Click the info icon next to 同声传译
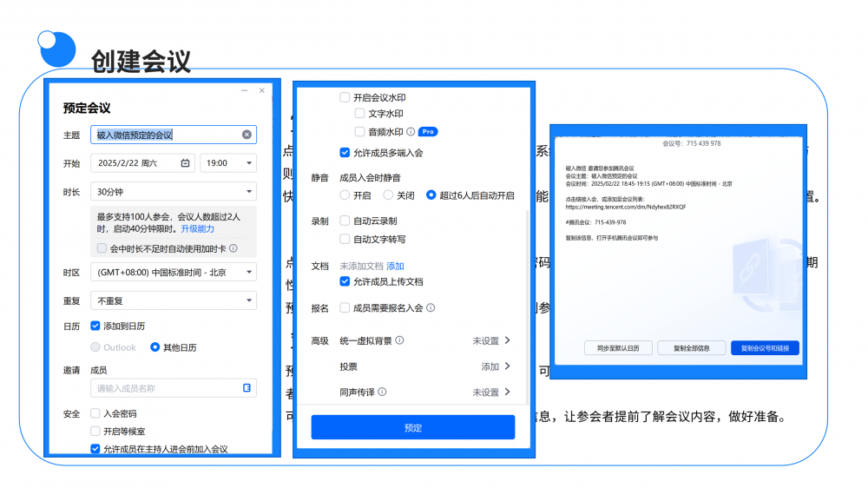 pyautogui.click(x=382, y=392)
